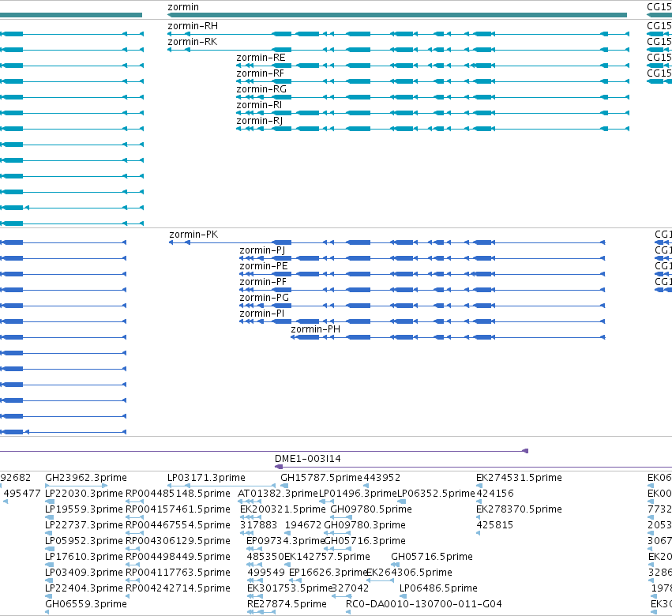
Task: Click the 317883 feature label
Action: pyautogui.click(x=258, y=525)
